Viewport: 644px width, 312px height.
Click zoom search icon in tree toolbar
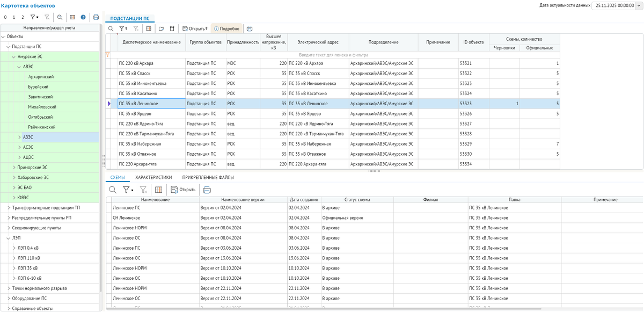60,17
